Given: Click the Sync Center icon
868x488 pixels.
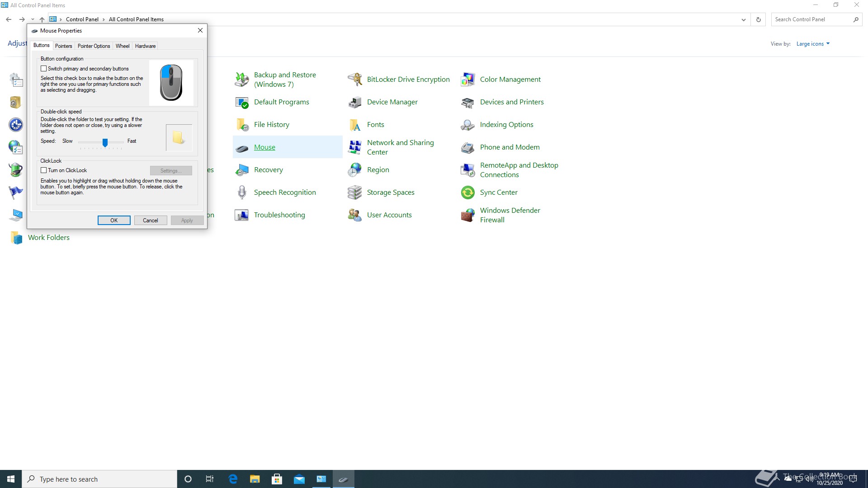Looking at the screenshot, I should pos(468,192).
